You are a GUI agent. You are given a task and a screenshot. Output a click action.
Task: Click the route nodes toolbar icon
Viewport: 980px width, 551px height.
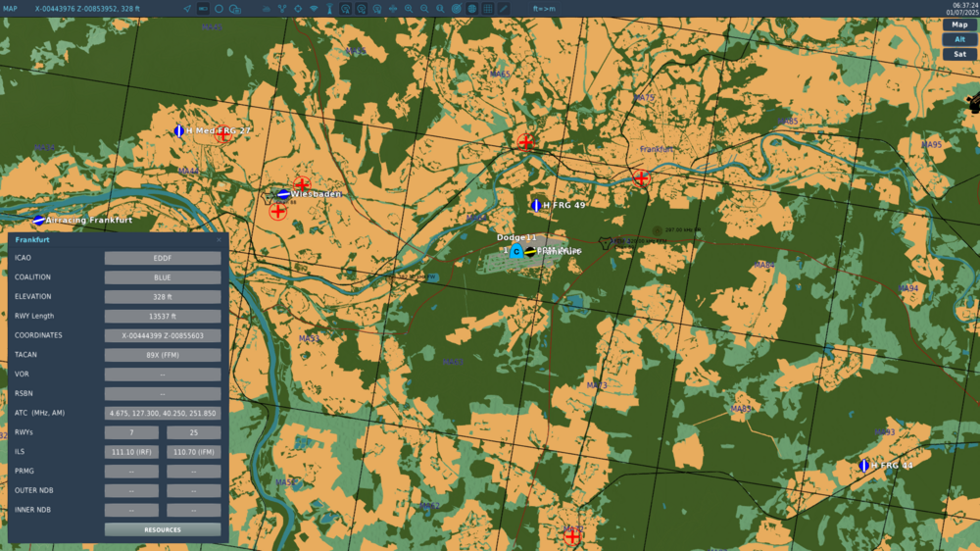tap(282, 9)
